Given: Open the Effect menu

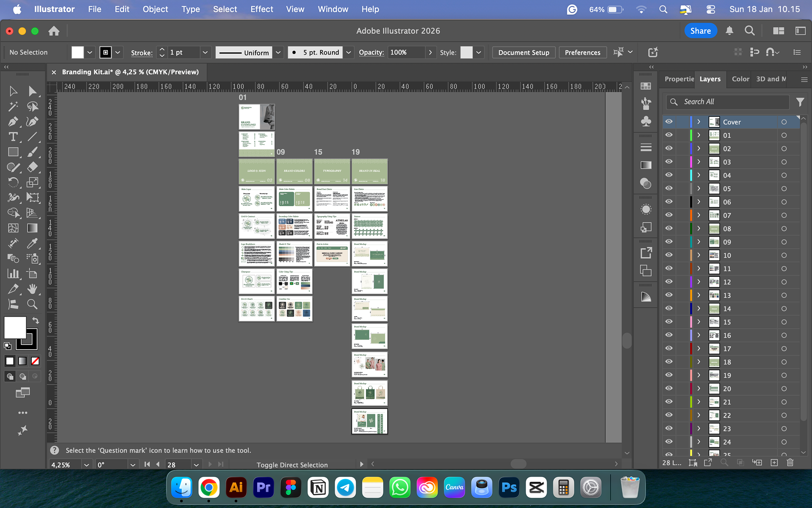Looking at the screenshot, I should click(261, 9).
